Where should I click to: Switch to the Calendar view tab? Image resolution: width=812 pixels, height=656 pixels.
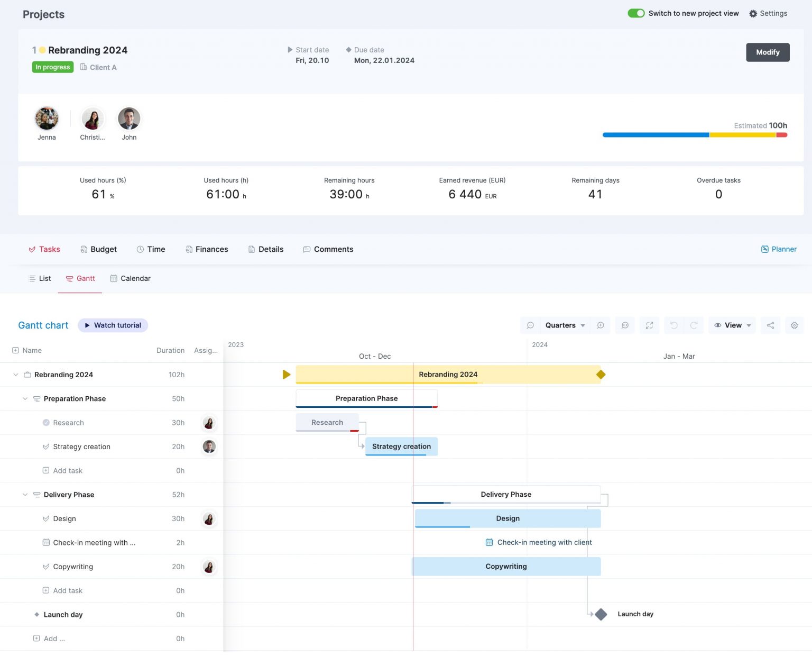[x=130, y=278]
